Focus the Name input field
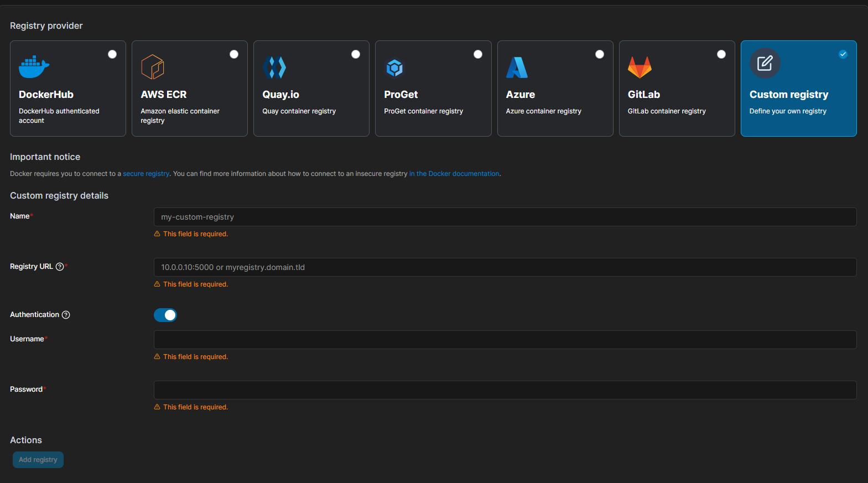868x483 pixels. pyautogui.click(x=505, y=217)
